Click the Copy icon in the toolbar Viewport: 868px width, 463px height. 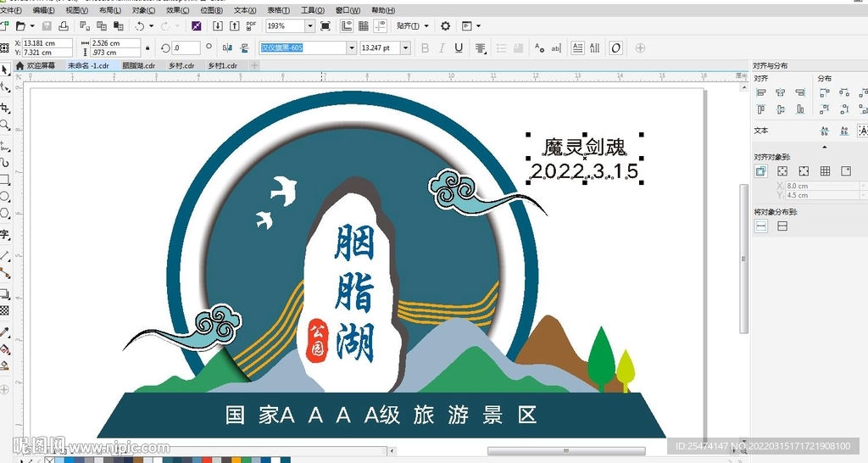pos(102,26)
